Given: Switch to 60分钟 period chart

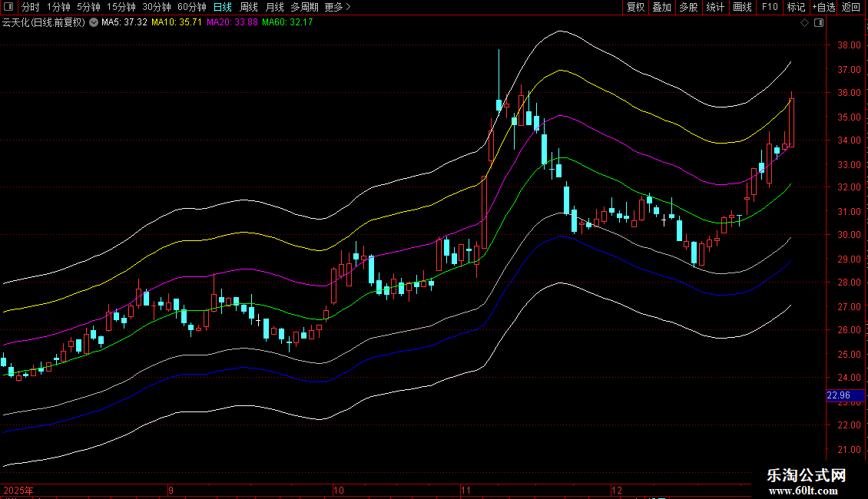Looking at the screenshot, I should click(191, 7).
